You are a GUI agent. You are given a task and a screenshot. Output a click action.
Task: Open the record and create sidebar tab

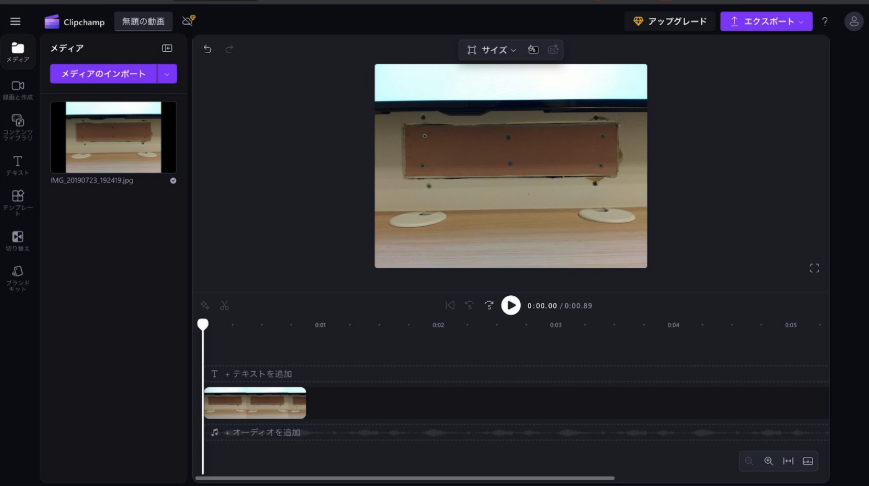[x=18, y=90]
